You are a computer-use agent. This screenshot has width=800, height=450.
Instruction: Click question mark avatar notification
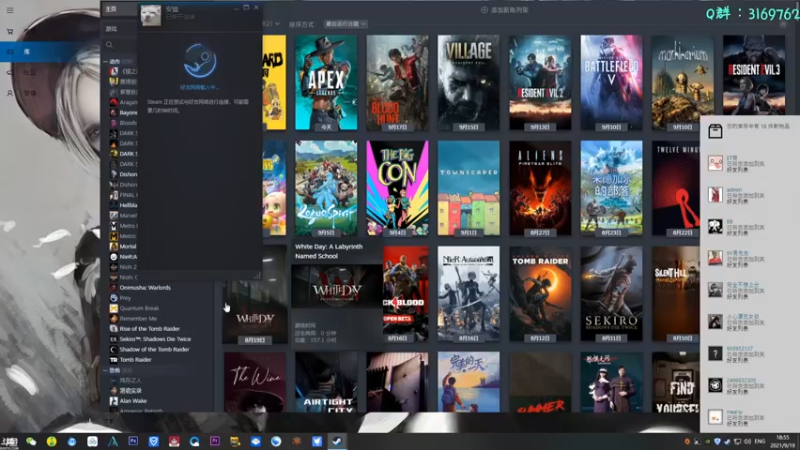click(x=715, y=353)
